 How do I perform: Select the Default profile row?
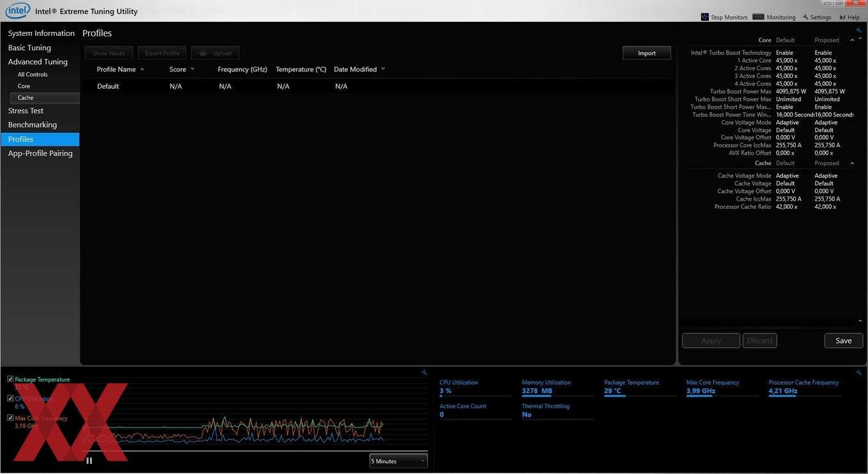tap(378, 86)
